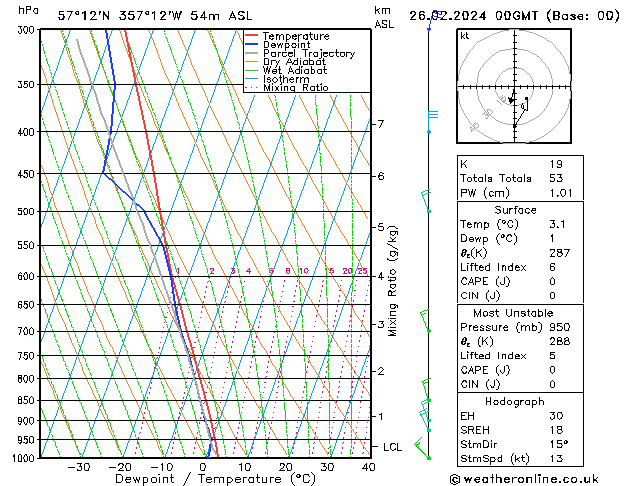Select the 'Dry Adiabat' legend entry
The image size is (629, 486).
[294, 62]
